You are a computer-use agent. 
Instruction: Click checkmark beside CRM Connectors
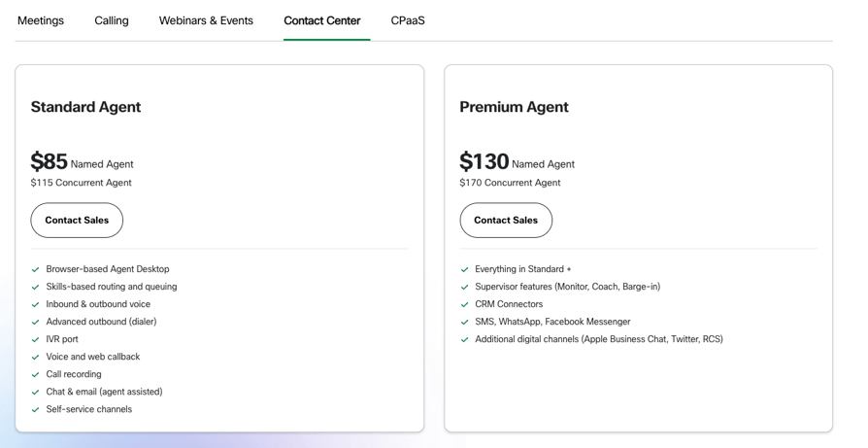point(464,304)
